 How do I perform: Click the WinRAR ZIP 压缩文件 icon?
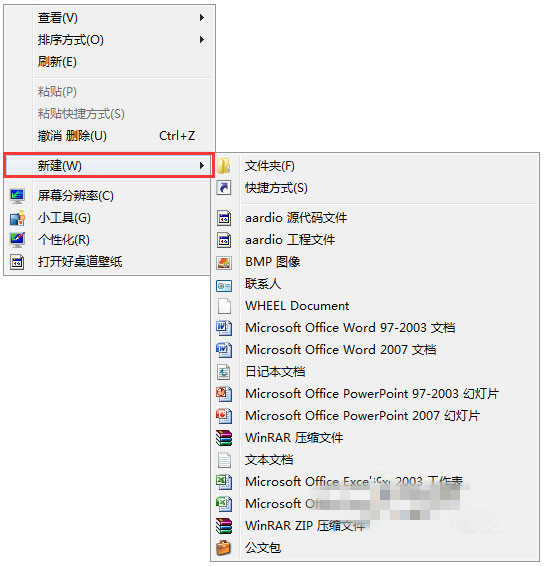coord(224,526)
